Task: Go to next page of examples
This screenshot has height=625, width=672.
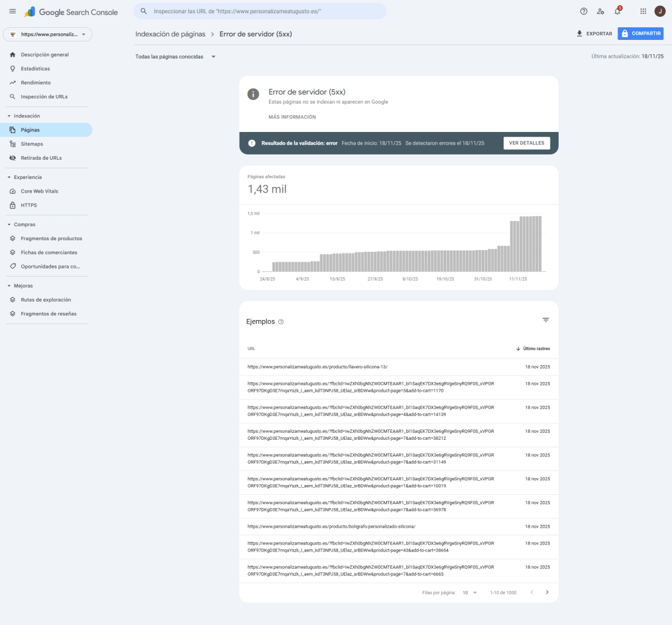Action: click(547, 592)
